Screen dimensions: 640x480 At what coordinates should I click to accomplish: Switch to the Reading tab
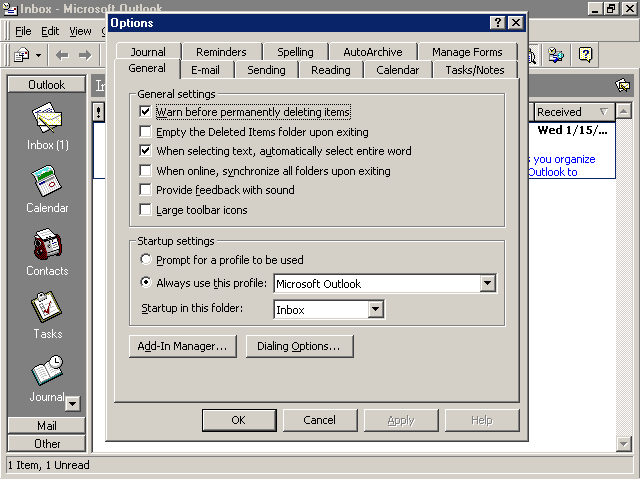[331, 70]
